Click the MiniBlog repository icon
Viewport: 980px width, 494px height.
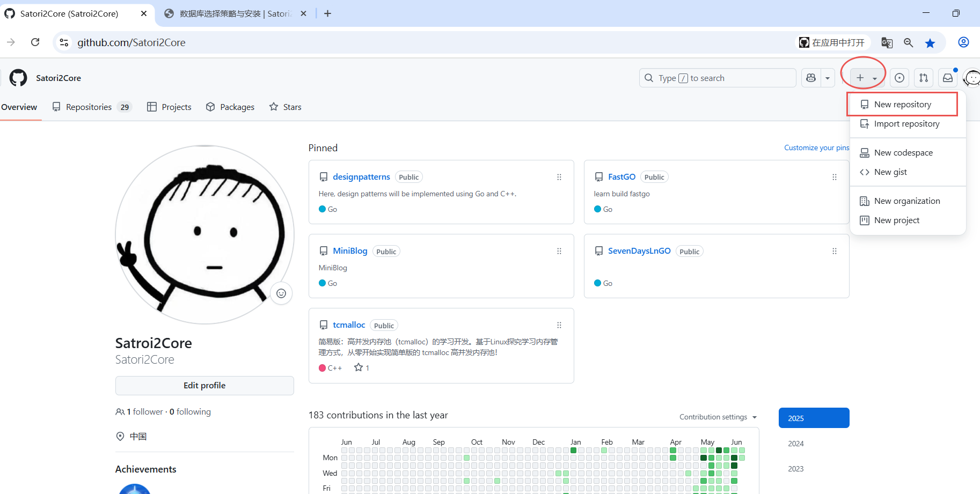coord(324,251)
